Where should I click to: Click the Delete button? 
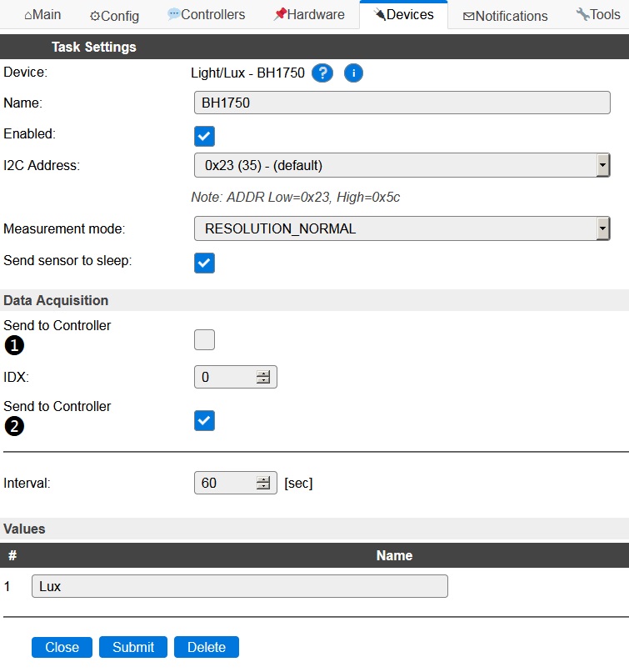coord(207,647)
